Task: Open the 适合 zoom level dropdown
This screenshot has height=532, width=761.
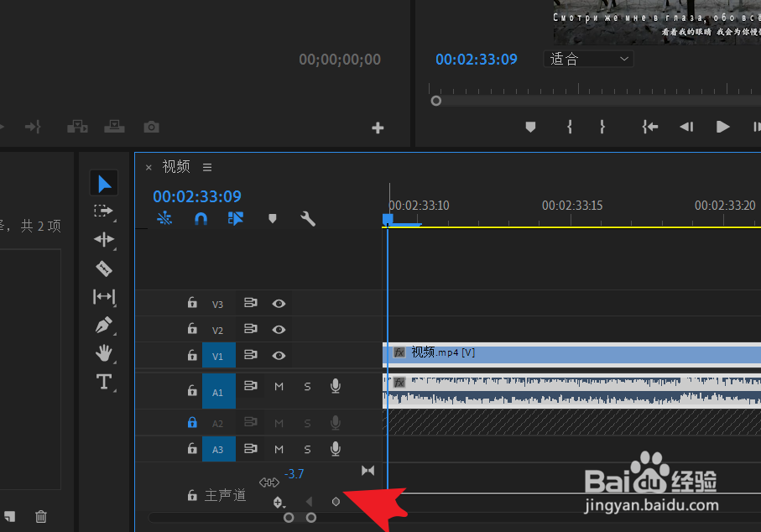Action: click(588, 60)
